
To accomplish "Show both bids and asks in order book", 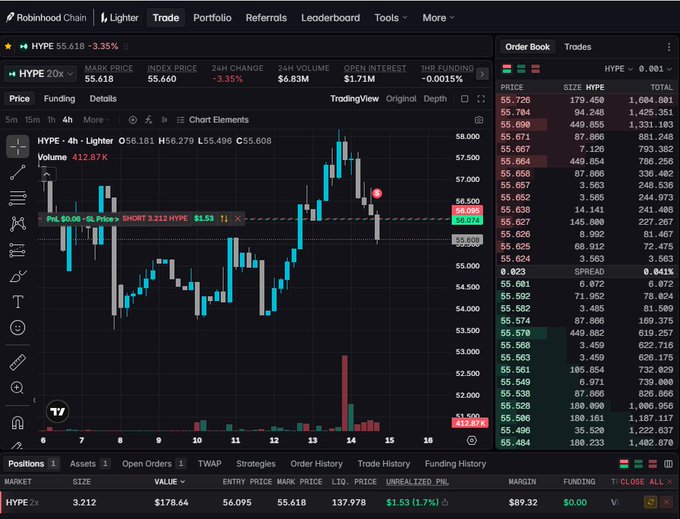I will click(x=507, y=69).
